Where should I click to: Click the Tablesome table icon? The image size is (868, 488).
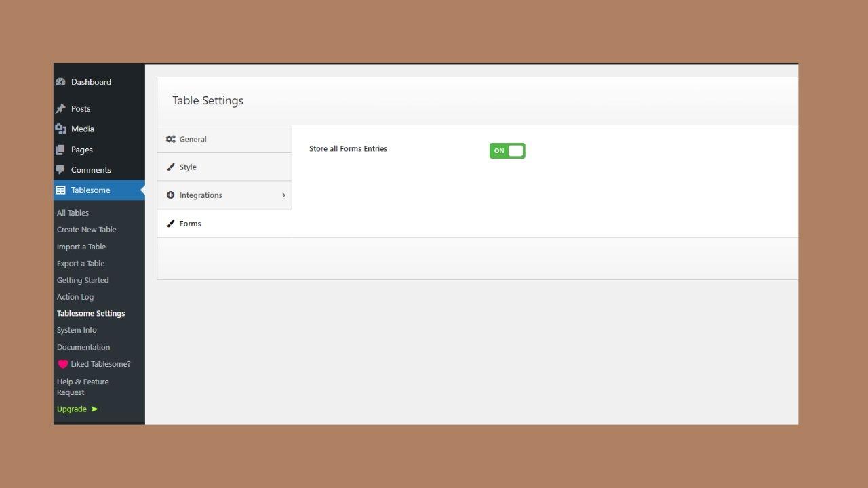(60, 190)
